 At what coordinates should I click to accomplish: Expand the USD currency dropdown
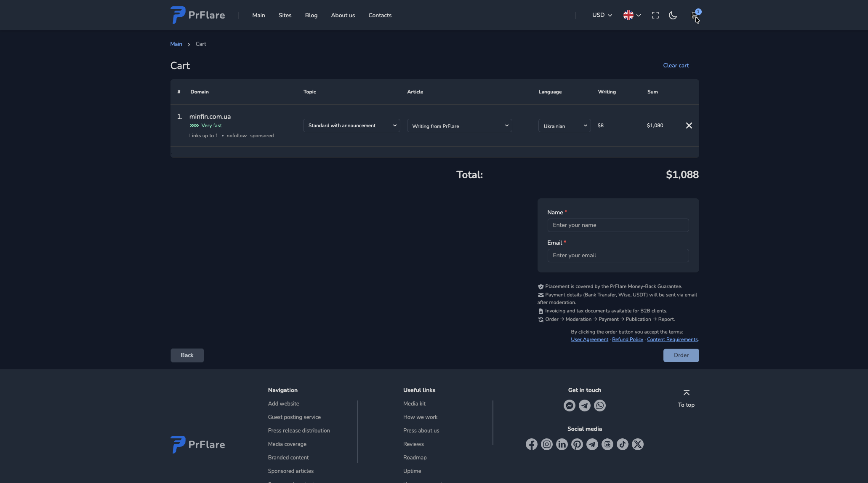pos(602,15)
